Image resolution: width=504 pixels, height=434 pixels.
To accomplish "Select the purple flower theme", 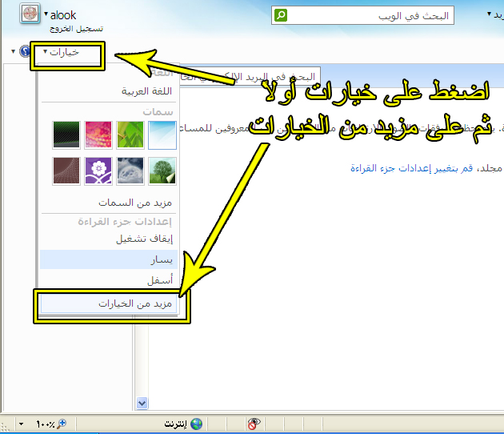I will 98,171.
